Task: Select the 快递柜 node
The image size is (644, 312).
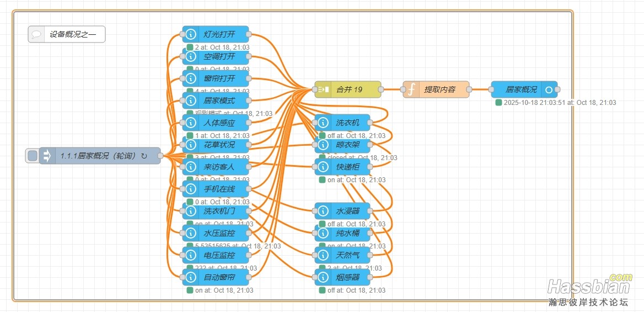Action: (347, 167)
